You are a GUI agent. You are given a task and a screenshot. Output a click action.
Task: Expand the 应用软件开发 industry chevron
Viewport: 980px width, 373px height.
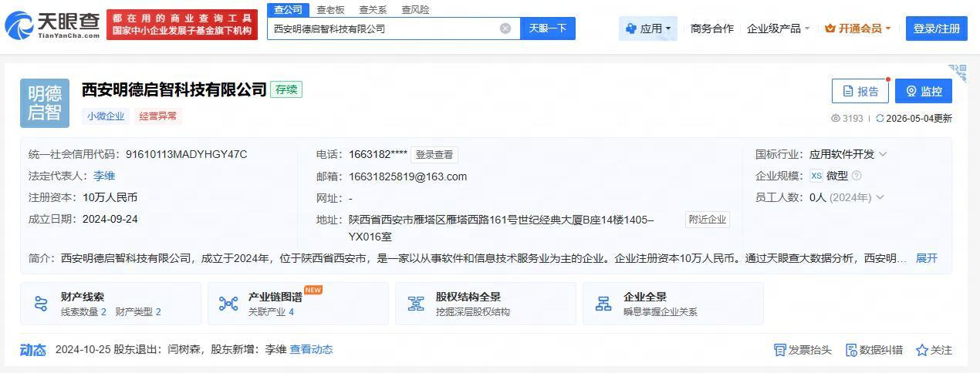coord(883,154)
